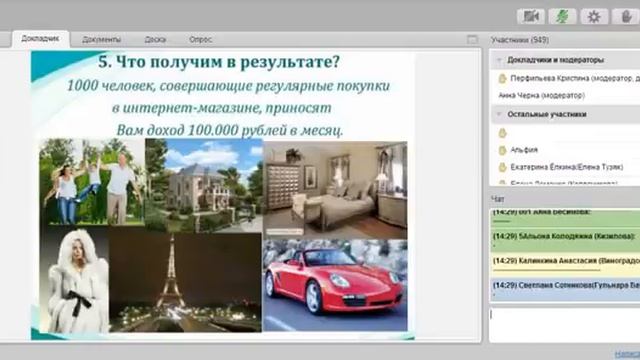Click the woman in white fur photo
The image size is (640, 360).
(x=74, y=280)
